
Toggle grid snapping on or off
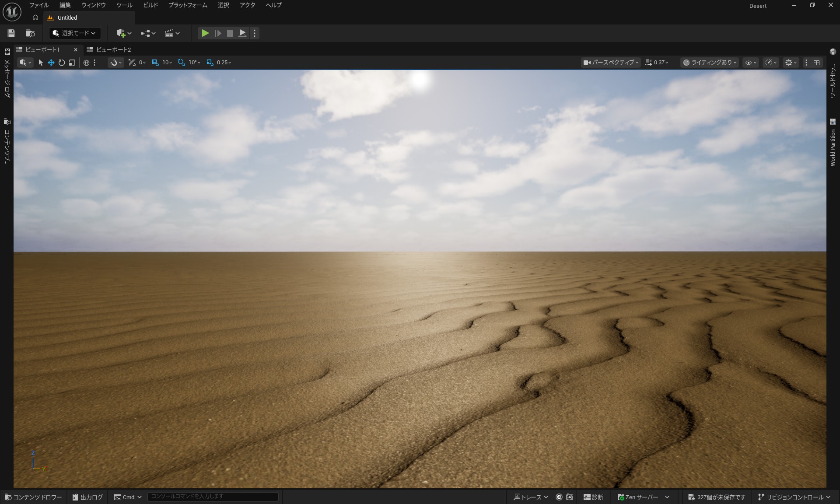pos(155,63)
